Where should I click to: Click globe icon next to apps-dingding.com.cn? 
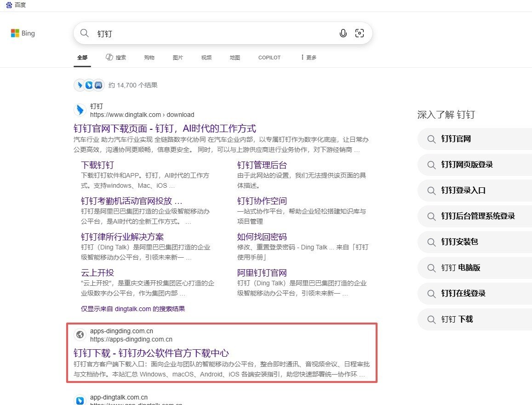tap(80, 335)
